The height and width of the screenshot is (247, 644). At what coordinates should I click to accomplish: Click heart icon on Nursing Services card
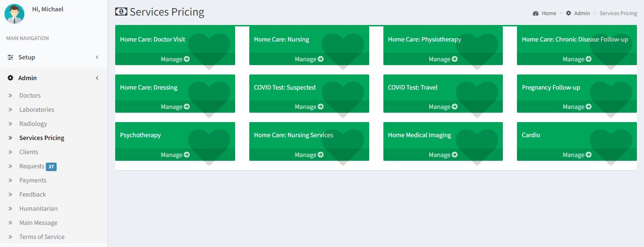tap(343, 147)
